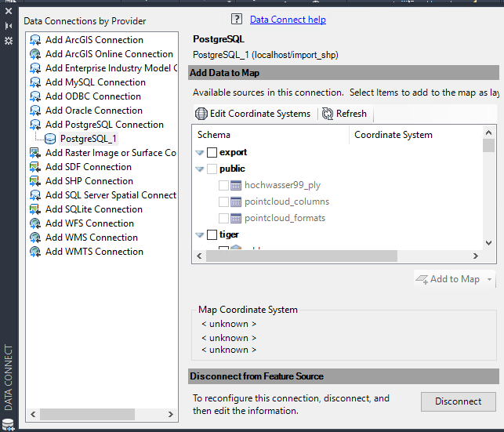The width and height of the screenshot is (504, 432).
Task: Click the Add WMS Connection globe icon
Action: 35,238
